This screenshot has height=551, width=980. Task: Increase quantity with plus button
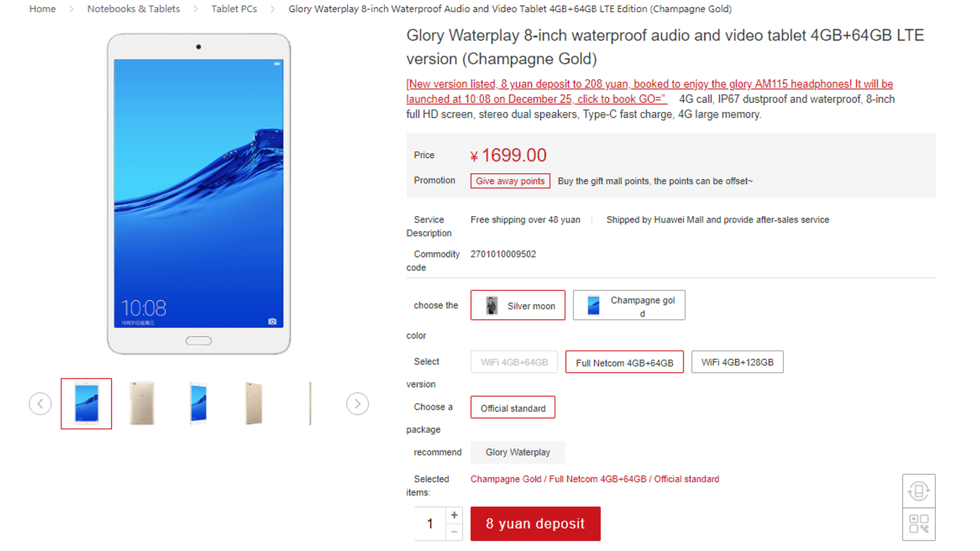click(x=454, y=515)
